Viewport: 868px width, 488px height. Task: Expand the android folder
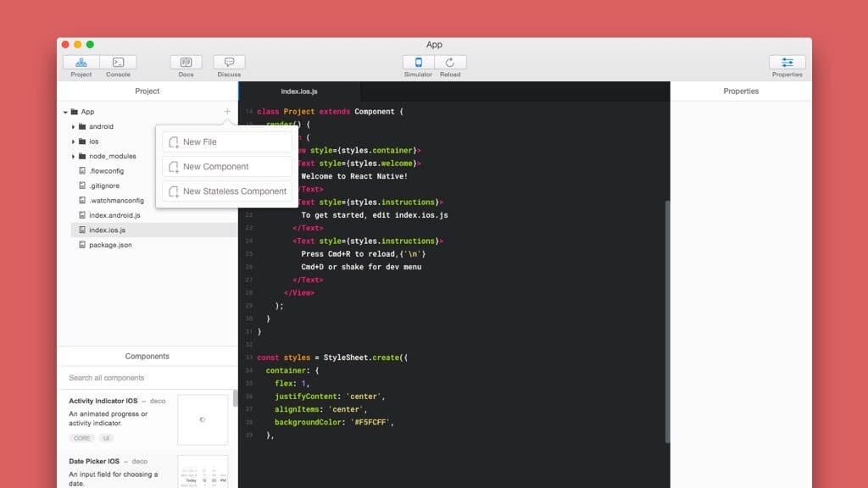point(74,127)
